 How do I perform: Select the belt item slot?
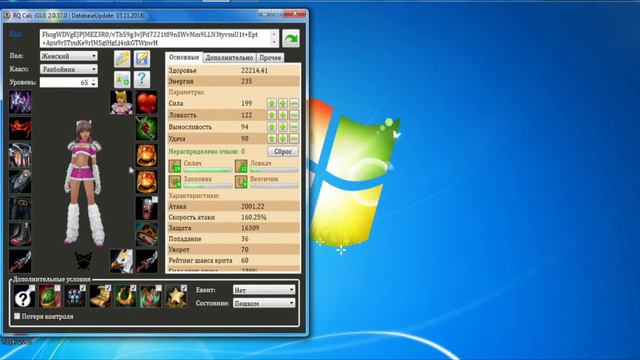pyautogui.click(x=147, y=235)
